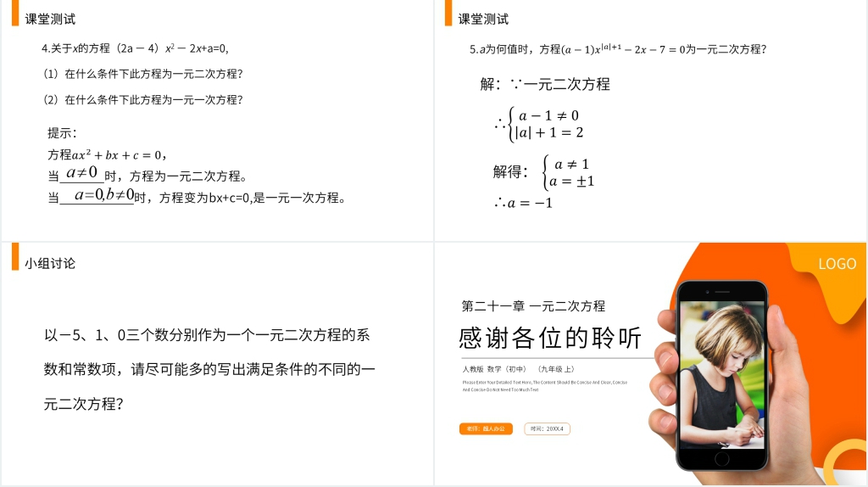Click the filled blank a≠0 answer

(82, 172)
